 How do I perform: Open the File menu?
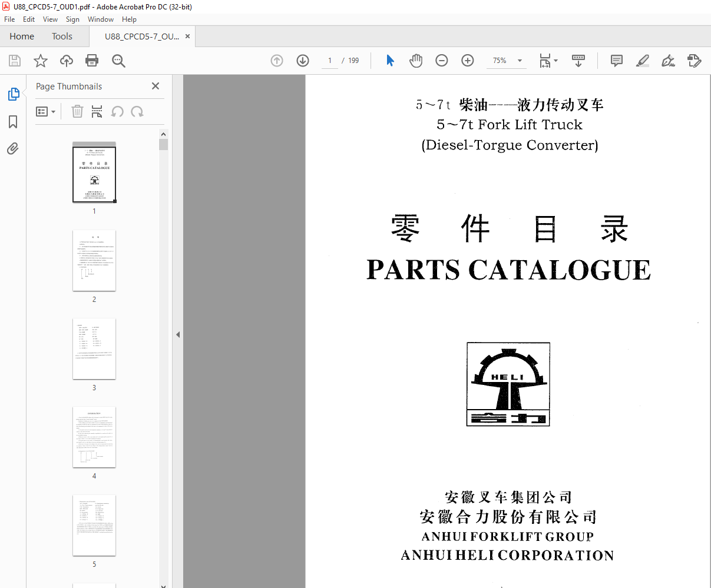click(x=9, y=19)
